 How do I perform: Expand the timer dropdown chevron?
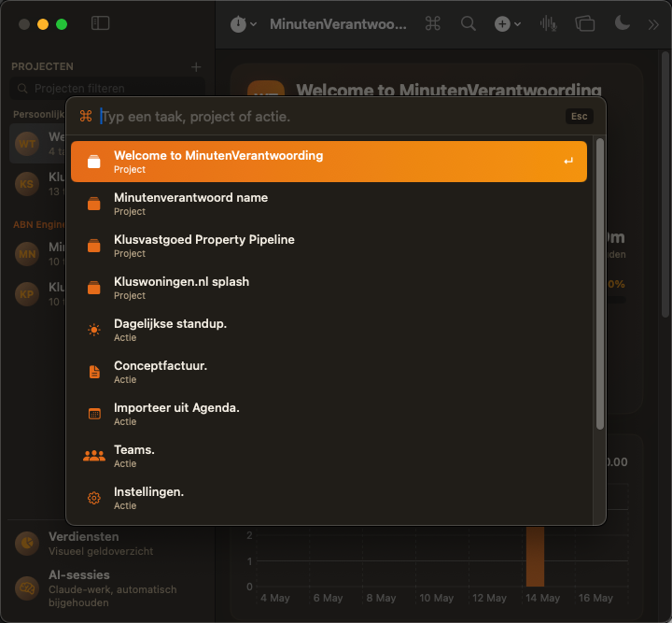tap(253, 24)
